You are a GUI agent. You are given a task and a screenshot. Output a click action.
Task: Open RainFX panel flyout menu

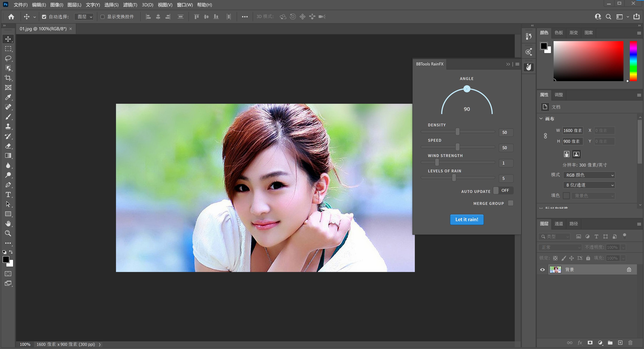tap(517, 64)
